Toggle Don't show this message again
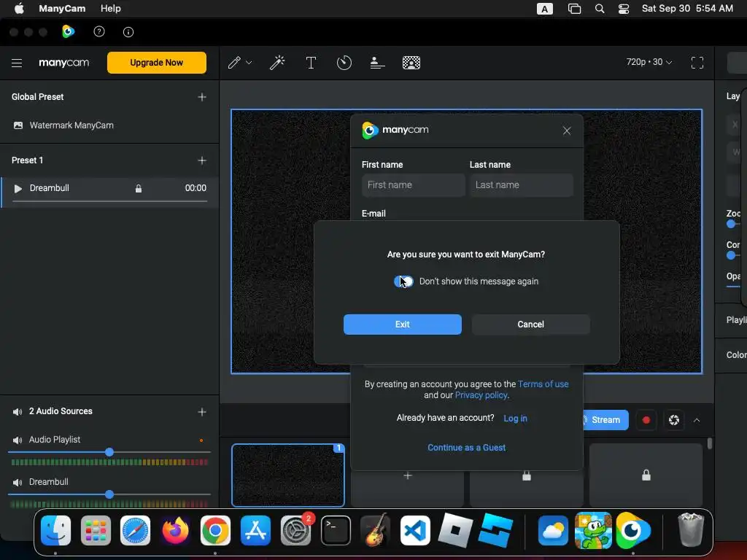The height and width of the screenshot is (560, 747). coord(403,281)
